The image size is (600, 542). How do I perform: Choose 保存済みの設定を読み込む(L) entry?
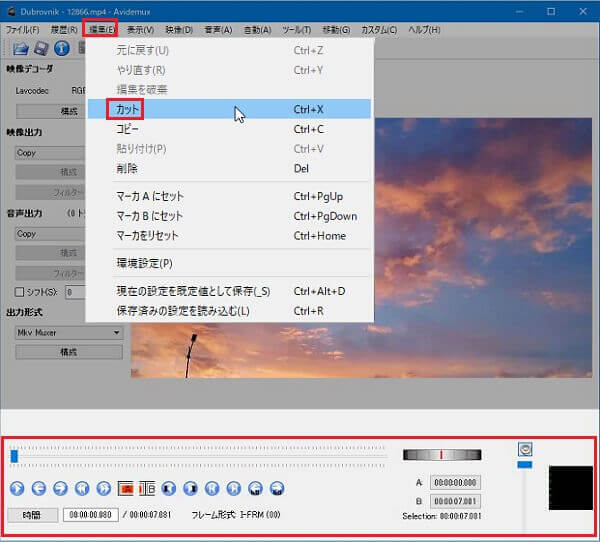[x=229, y=311]
